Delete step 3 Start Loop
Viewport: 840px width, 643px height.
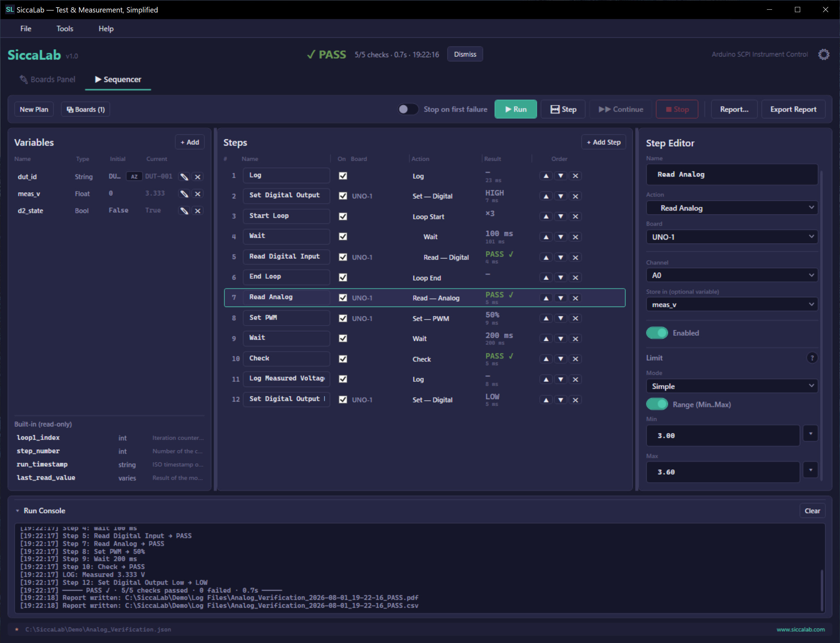[575, 216]
